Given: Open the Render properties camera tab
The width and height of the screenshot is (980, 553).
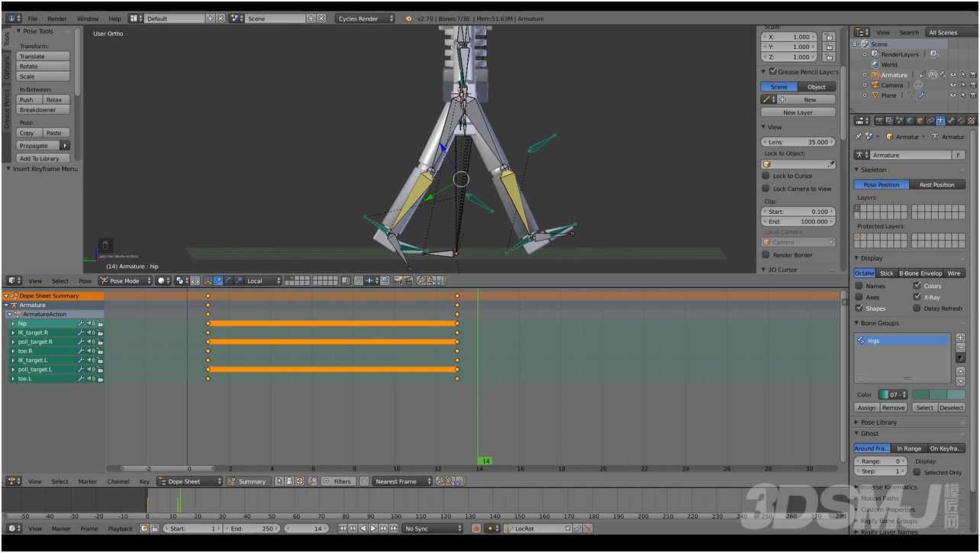Looking at the screenshot, I should [879, 121].
